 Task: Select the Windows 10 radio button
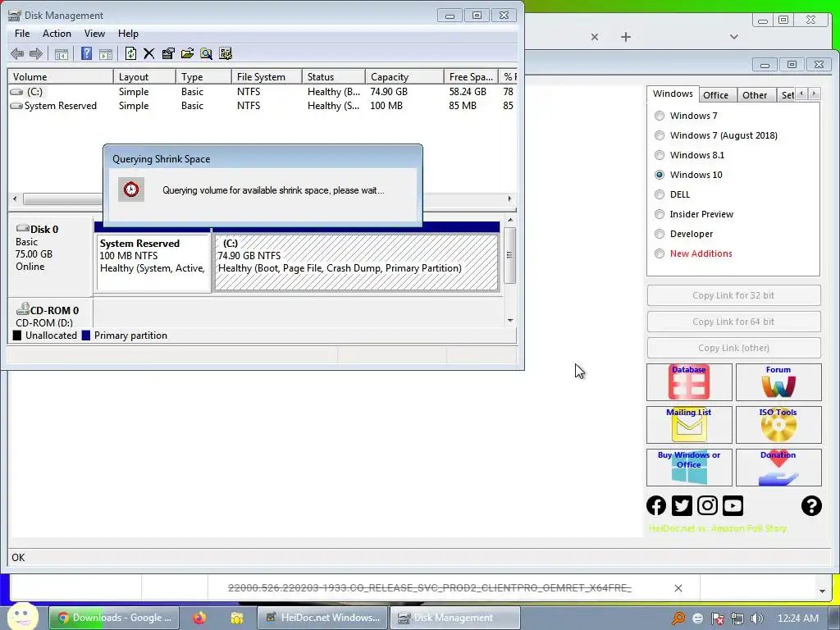pos(660,175)
